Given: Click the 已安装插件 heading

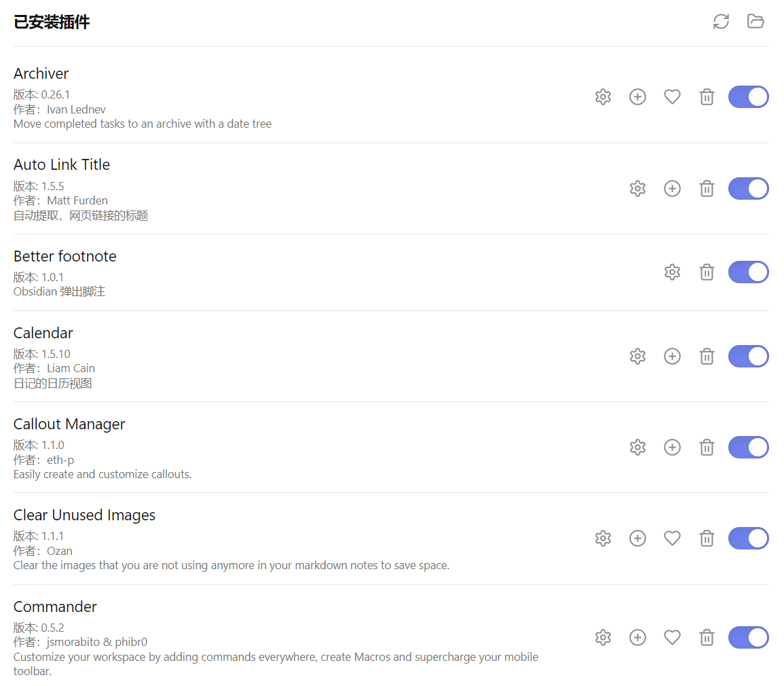Looking at the screenshot, I should [x=52, y=22].
